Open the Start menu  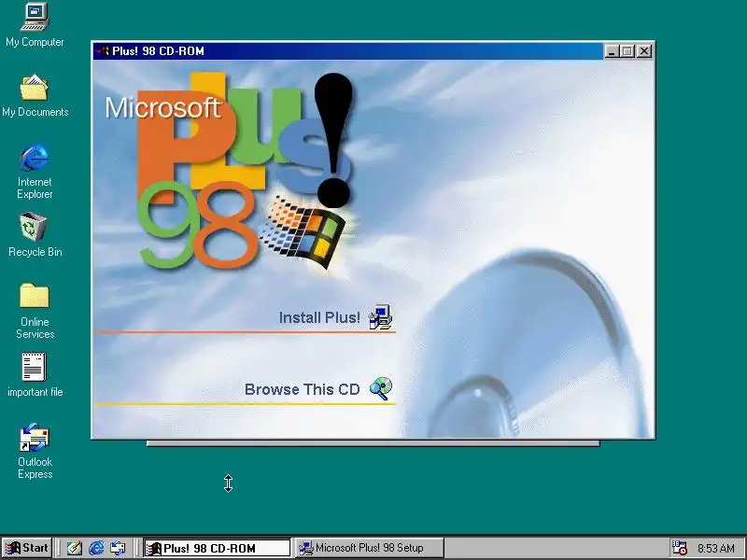pos(27,548)
